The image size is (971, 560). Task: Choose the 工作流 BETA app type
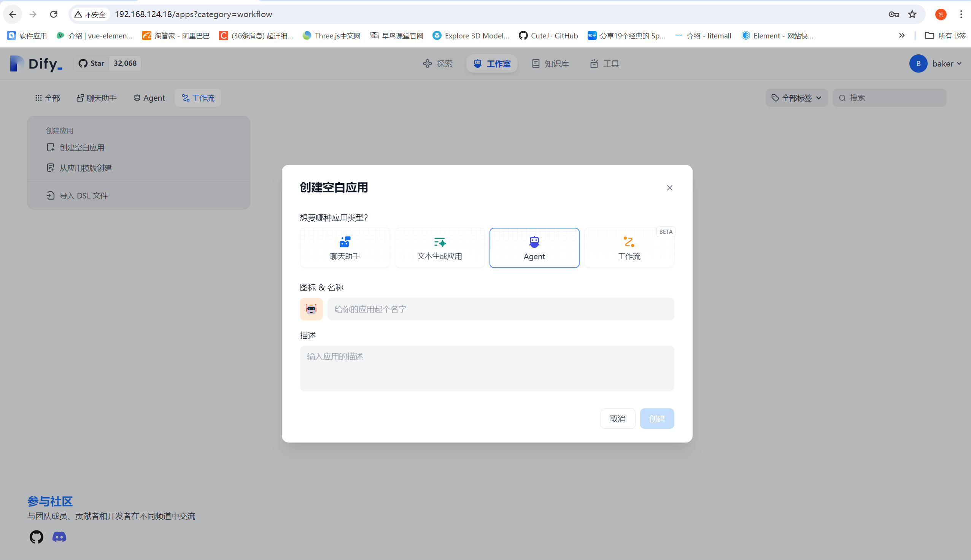pyautogui.click(x=629, y=248)
